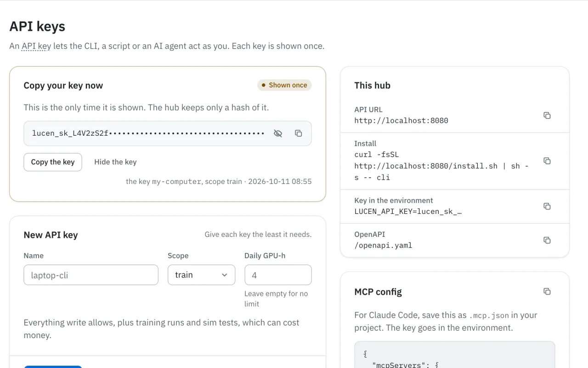Click the LUCEN_API_KEY=lucen_sk_… value
The height and width of the screenshot is (368, 588).
(x=408, y=212)
